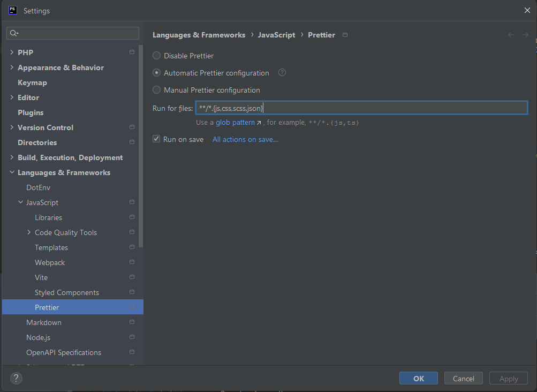
Task: Toggle the Run on save checkbox
Action: pyautogui.click(x=156, y=139)
